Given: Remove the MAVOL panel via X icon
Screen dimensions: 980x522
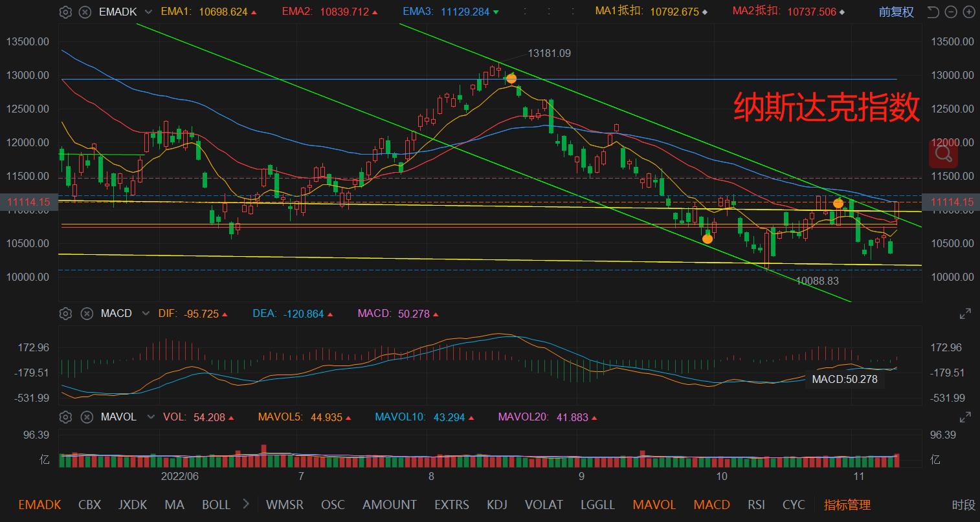Looking at the screenshot, I should point(86,417).
